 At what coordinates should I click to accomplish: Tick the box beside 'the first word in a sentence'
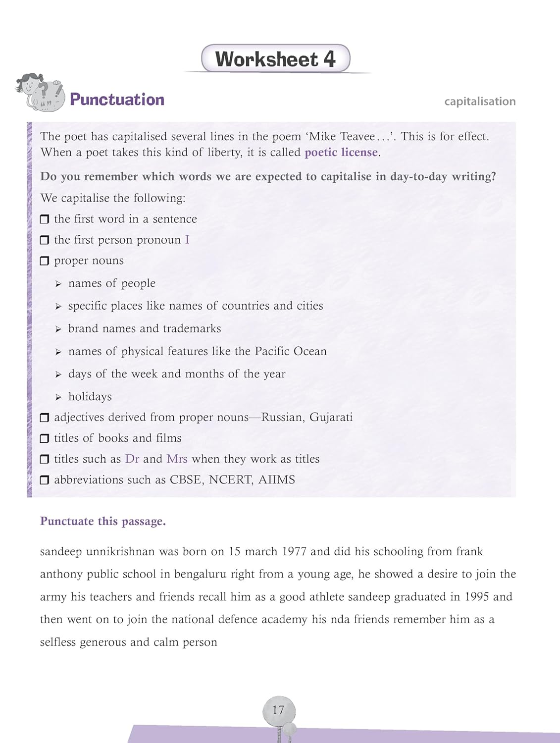pyautogui.click(x=45, y=219)
